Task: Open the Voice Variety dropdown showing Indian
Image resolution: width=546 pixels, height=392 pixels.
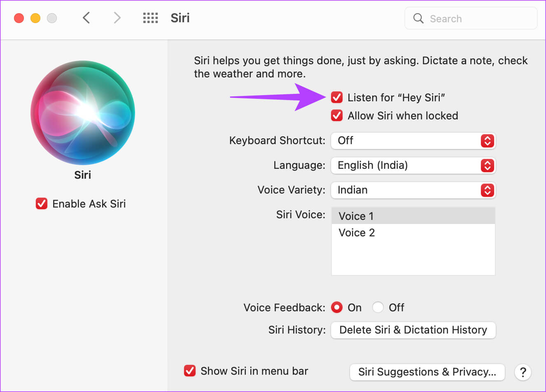Action: point(413,190)
